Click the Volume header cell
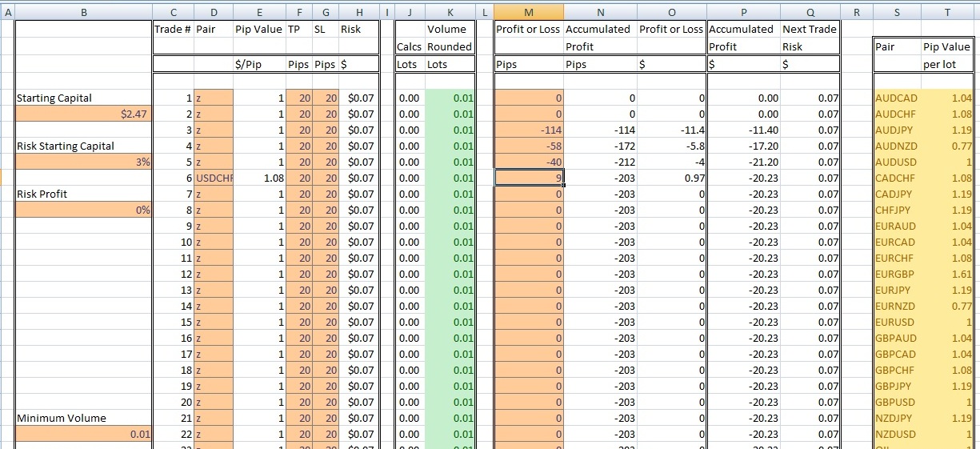 pyautogui.click(x=450, y=29)
